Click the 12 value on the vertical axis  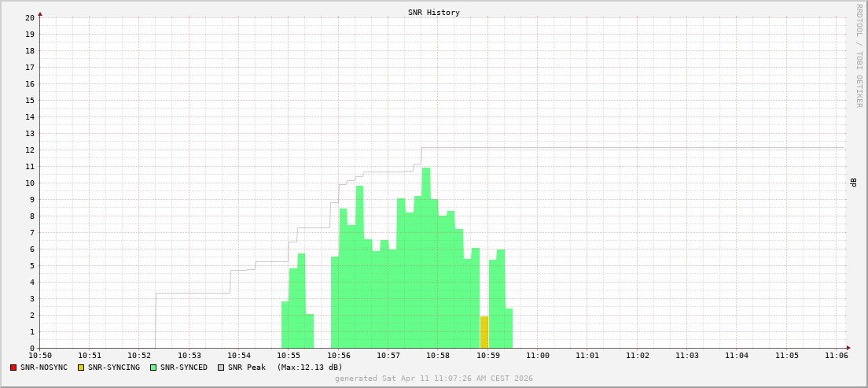pyautogui.click(x=30, y=150)
